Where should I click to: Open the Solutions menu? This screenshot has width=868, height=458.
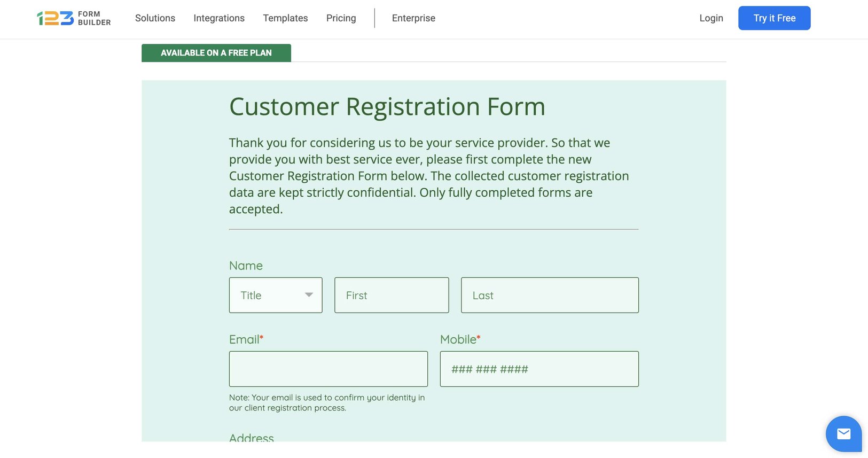click(155, 18)
